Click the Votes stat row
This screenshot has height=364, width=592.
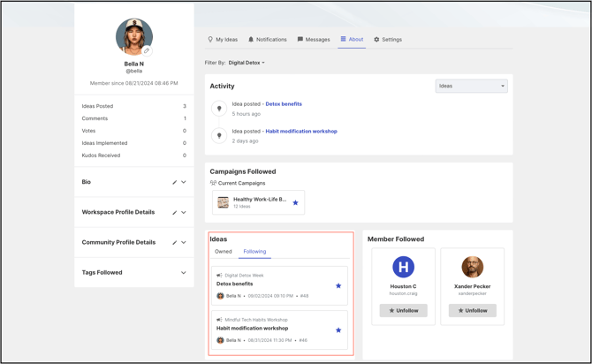(x=134, y=131)
